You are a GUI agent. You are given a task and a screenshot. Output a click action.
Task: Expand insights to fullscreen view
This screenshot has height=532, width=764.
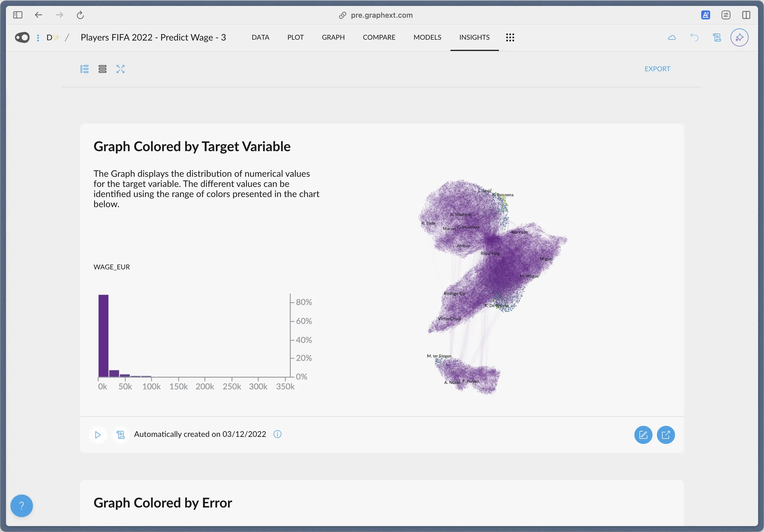[121, 69]
